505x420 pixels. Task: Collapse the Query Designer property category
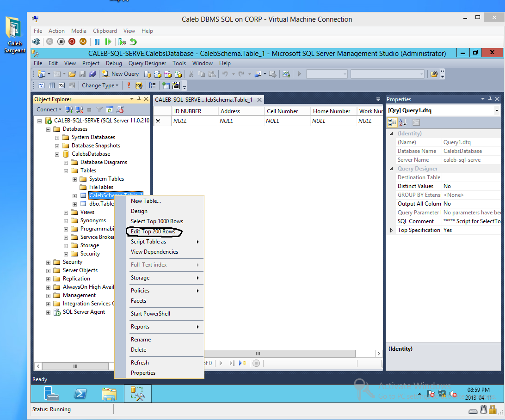(391, 169)
